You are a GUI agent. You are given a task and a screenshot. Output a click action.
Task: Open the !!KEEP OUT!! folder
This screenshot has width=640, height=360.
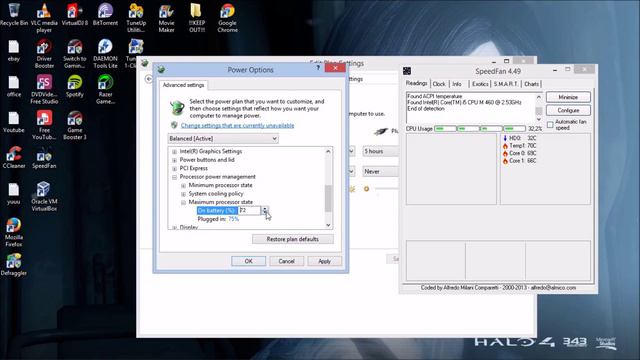(x=197, y=18)
